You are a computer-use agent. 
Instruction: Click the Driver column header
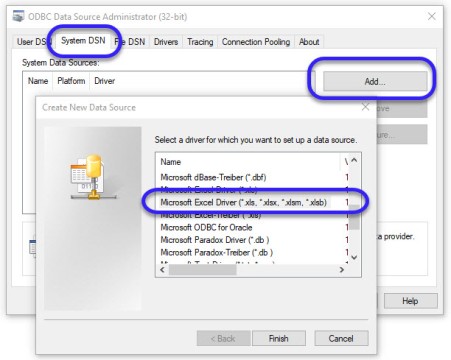105,81
